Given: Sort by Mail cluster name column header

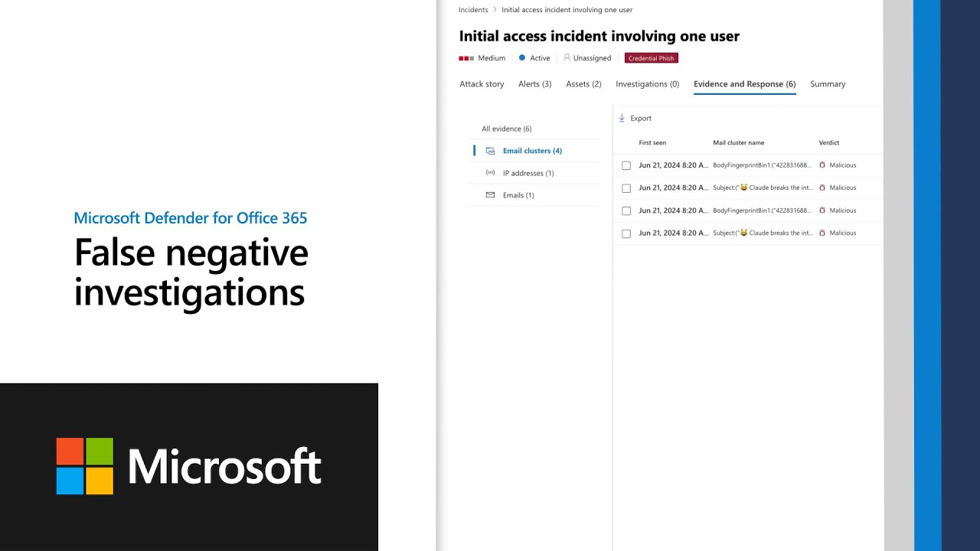Looking at the screenshot, I should pos(738,142).
